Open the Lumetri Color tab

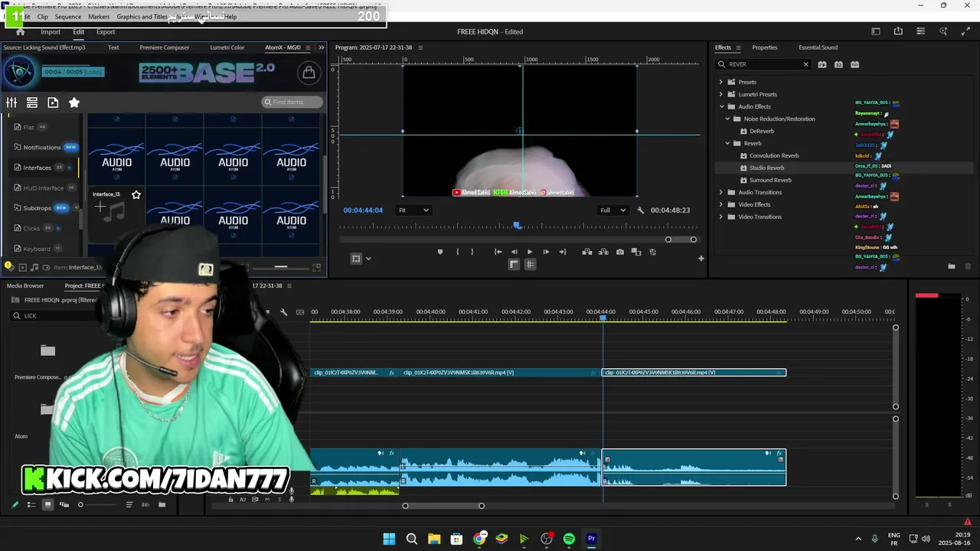point(227,47)
